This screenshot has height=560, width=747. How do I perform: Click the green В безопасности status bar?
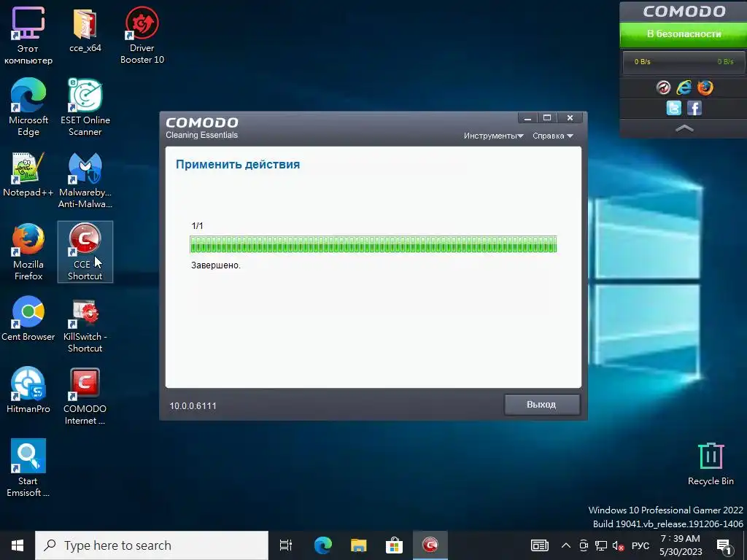(x=683, y=34)
